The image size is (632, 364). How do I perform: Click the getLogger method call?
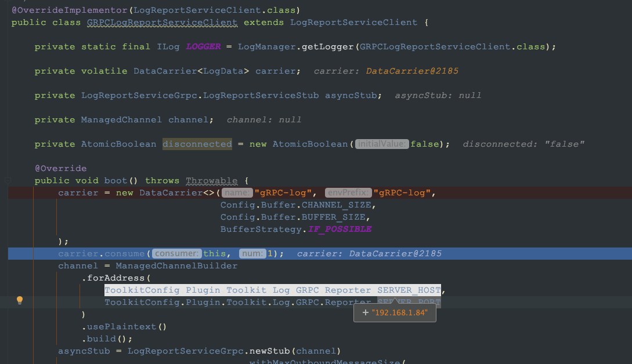pyautogui.click(x=328, y=47)
